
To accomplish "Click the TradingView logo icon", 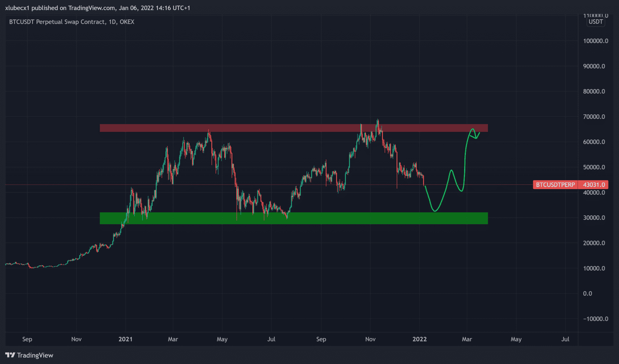I will click(10, 355).
